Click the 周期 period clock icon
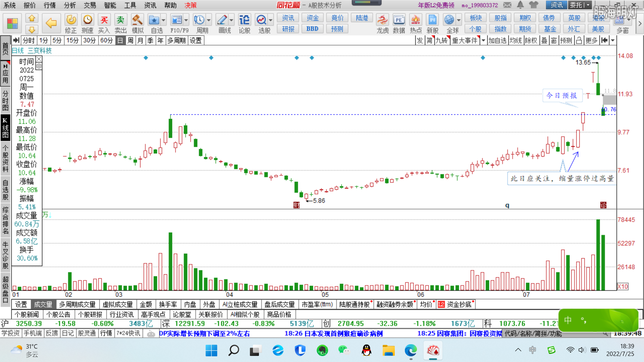This screenshot has height=362, width=644. [x=199, y=20]
